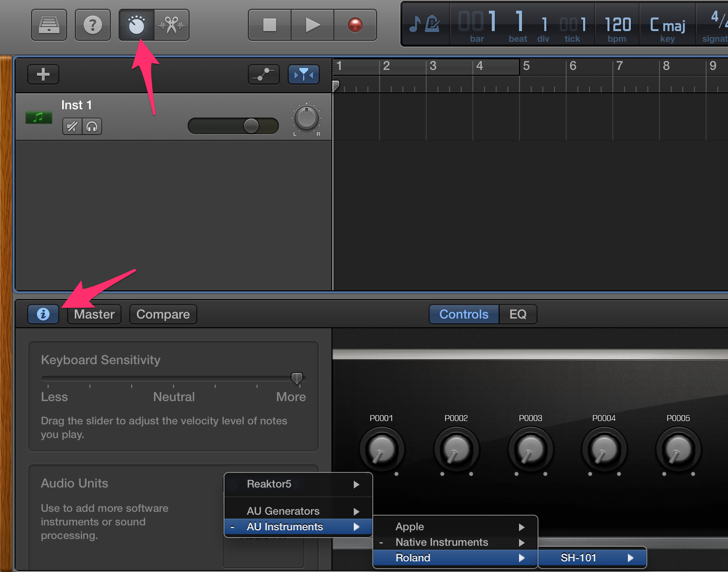728x572 pixels.
Task: Click the Quick Help question mark button
Action: click(93, 25)
